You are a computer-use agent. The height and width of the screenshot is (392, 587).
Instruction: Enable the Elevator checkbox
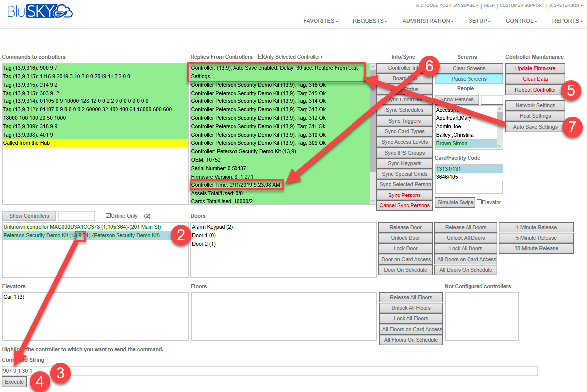479,202
